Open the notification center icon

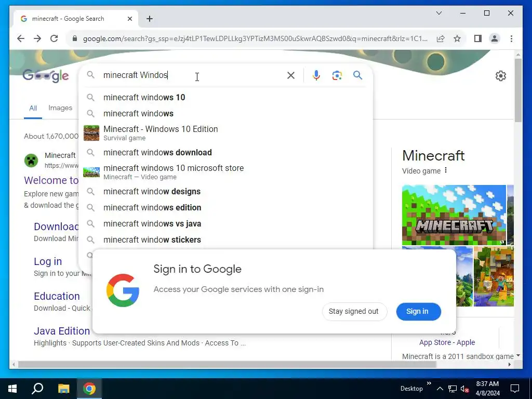(515, 389)
